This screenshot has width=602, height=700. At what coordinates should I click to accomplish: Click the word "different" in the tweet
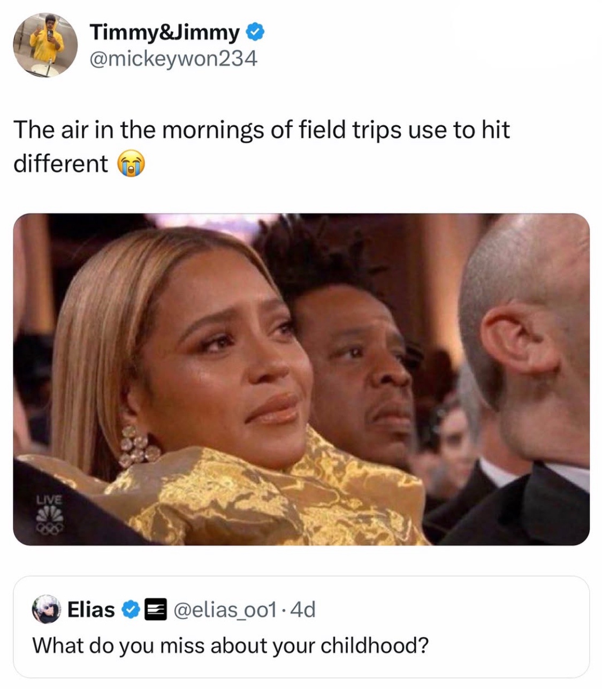60,164
